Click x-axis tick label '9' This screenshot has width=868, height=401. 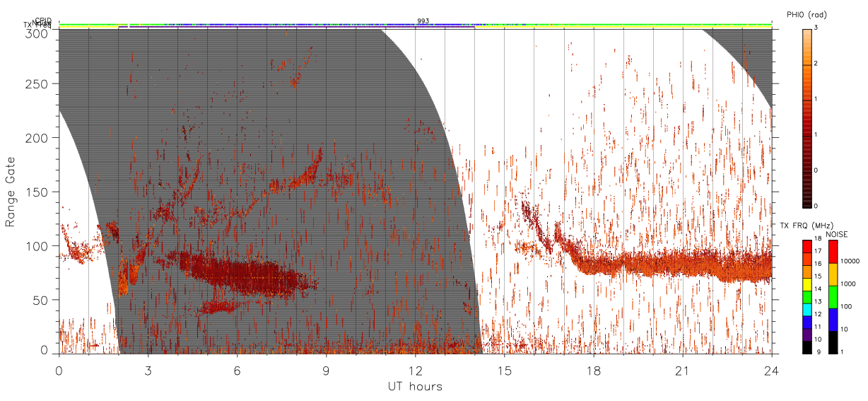(x=327, y=371)
